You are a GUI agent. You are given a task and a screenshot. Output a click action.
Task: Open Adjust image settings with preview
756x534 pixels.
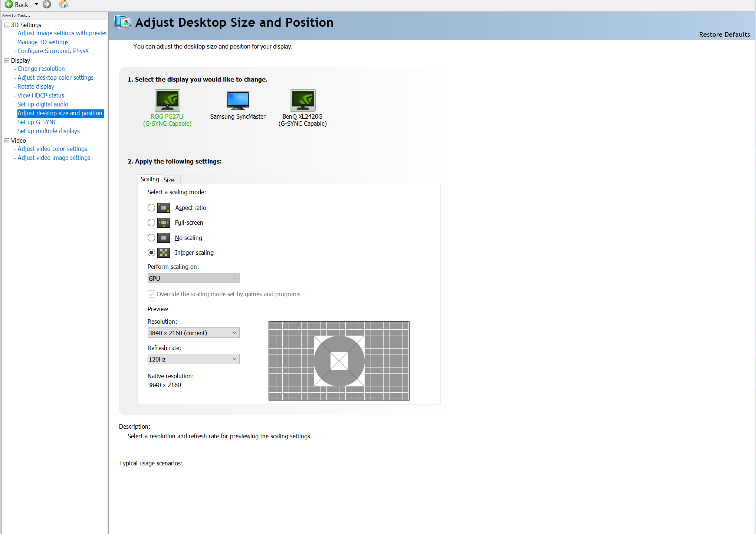pyautogui.click(x=62, y=33)
